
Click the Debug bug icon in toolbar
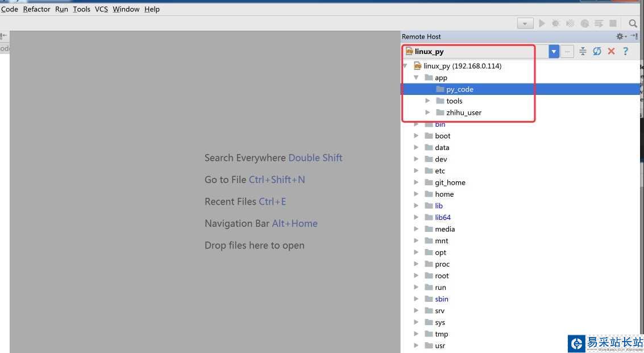(x=555, y=23)
